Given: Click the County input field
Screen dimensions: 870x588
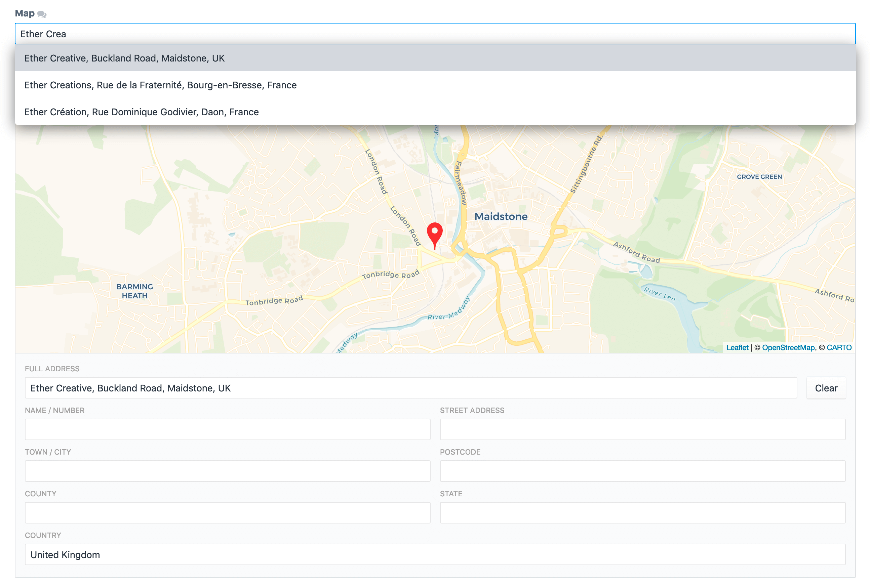Looking at the screenshot, I should pos(227,513).
